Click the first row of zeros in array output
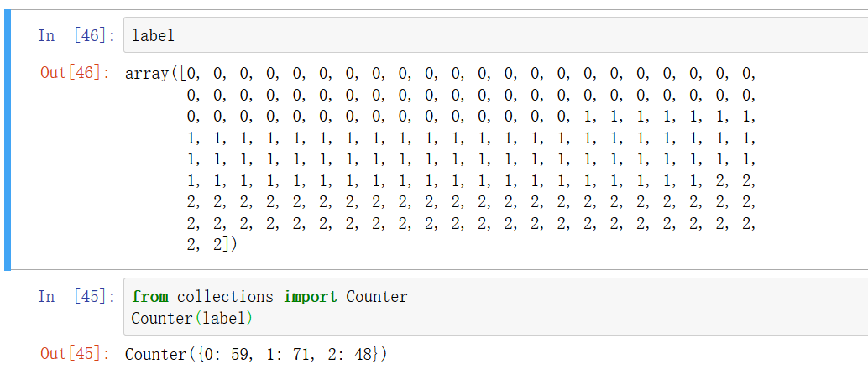Image resolution: width=868 pixels, height=385 pixels. (470, 74)
